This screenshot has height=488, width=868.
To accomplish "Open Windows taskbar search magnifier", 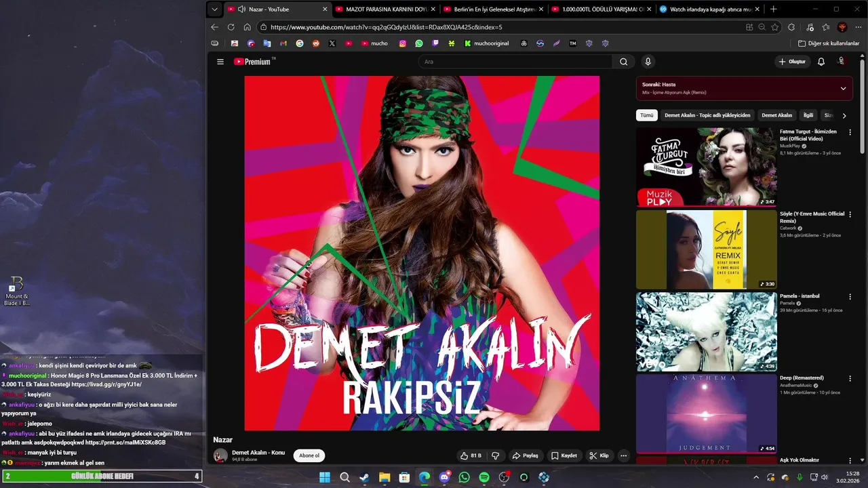I will 344,477.
